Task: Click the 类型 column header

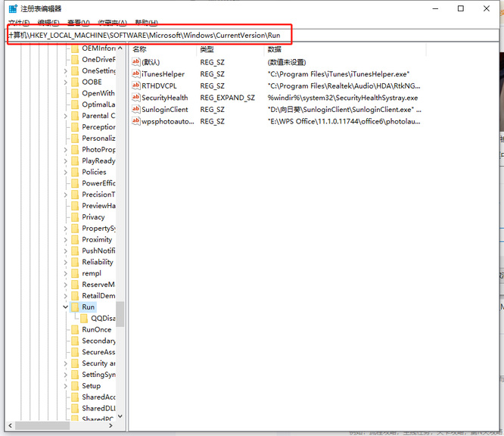Action: (207, 49)
